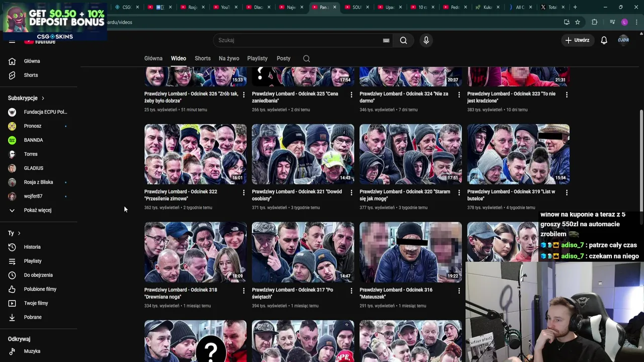The height and width of the screenshot is (362, 644).
Task: Expand Pokaż więcej subscriptions
Action: (38, 210)
